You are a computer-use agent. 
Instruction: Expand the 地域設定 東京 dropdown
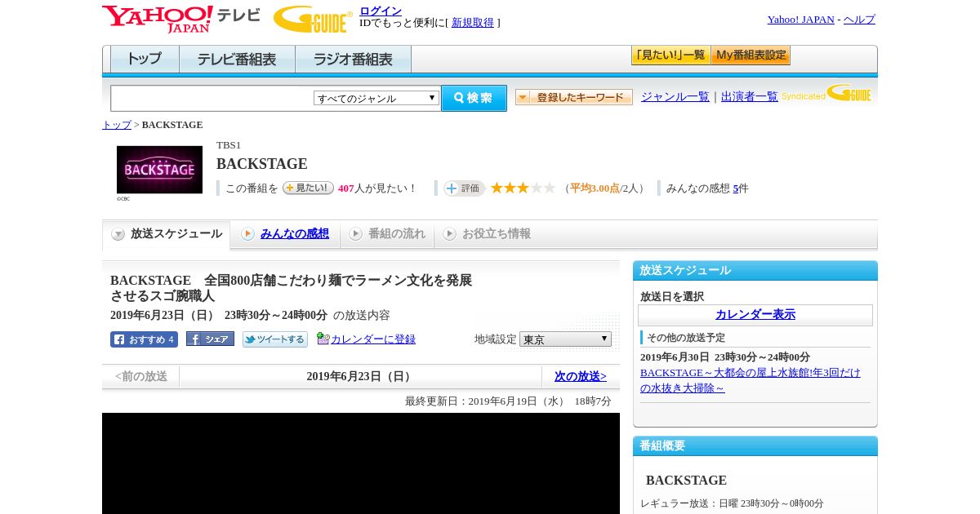click(565, 339)
